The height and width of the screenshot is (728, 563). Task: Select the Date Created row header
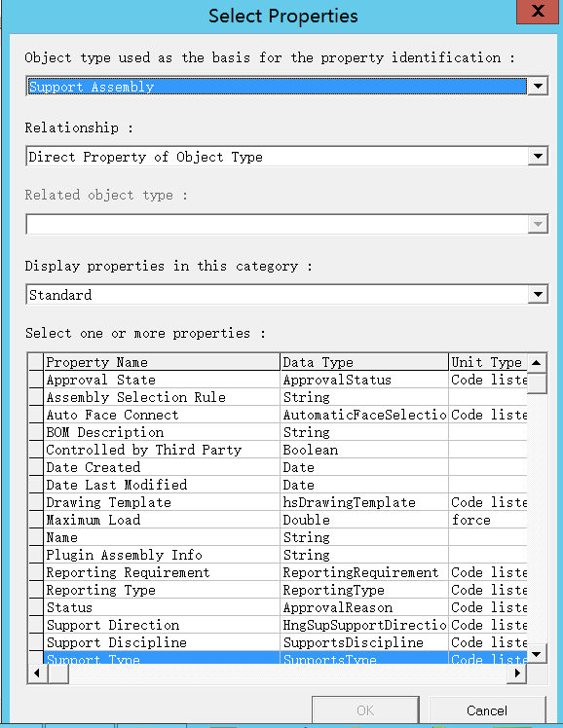(x=36, y=467)
